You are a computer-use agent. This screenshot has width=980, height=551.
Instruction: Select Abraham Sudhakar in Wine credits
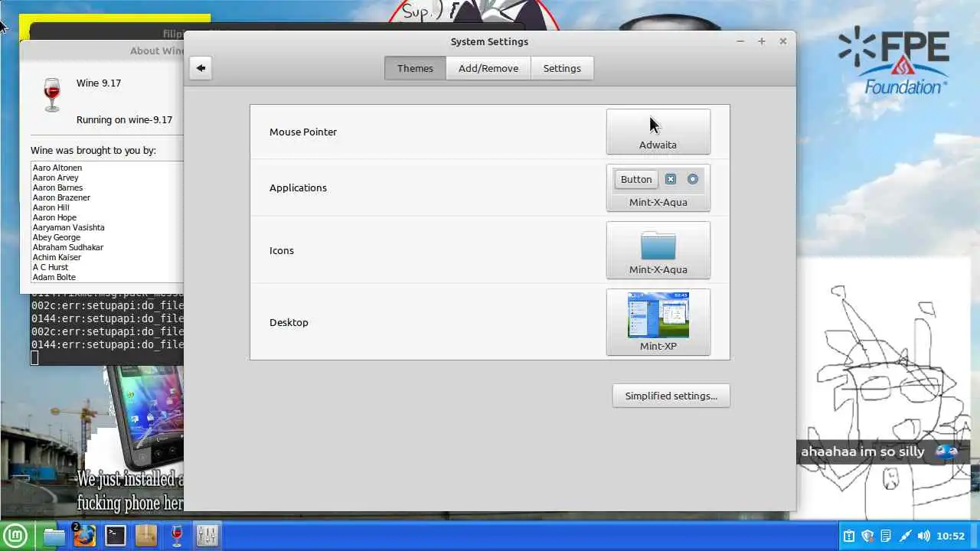click(x=67, y=247)
